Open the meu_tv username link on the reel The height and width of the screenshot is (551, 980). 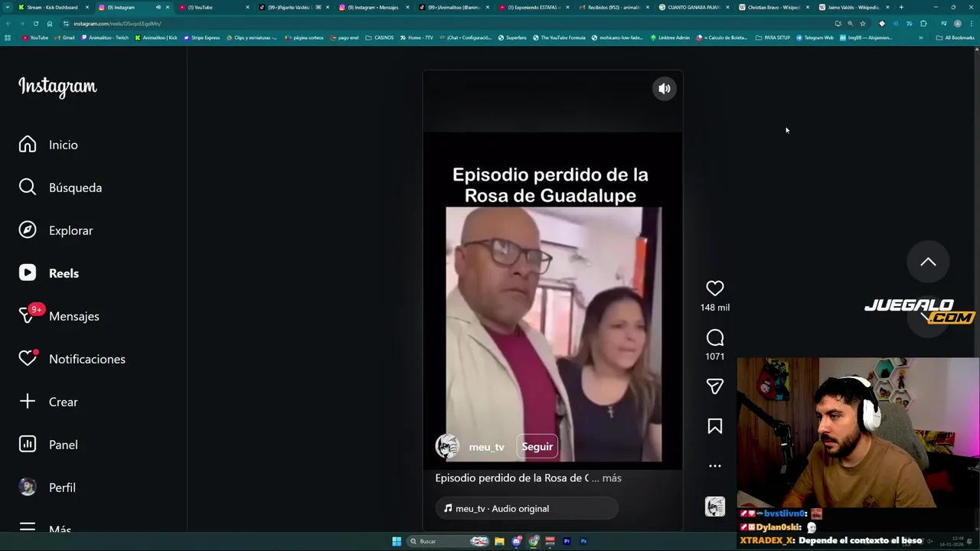pyautogui.click(x=486, y=447)
